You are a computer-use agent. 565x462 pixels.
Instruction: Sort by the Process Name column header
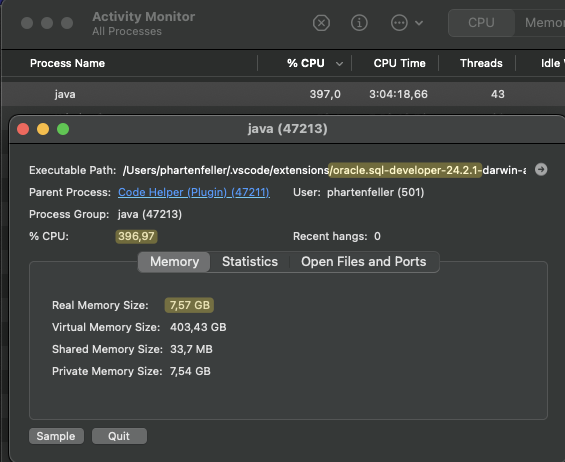[x=67, y=63]
